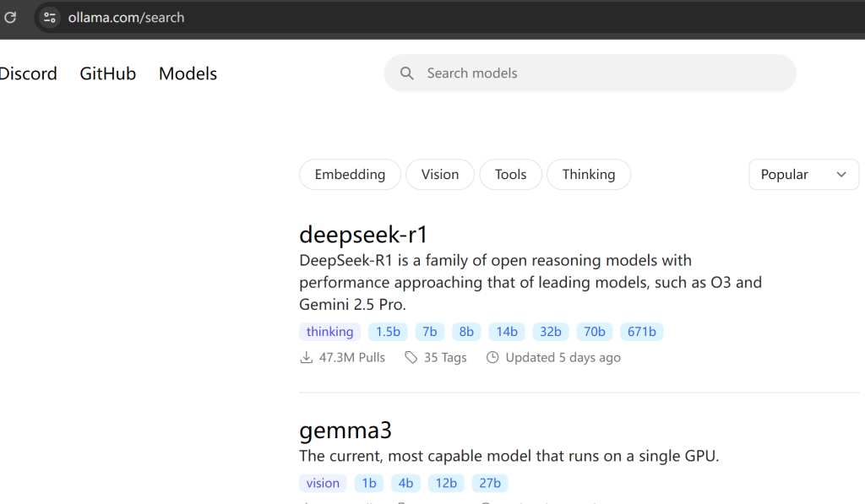Screen dimensions: 865x504
Task: Select the 32b size tag
Action: pyautogui.click(x=551, y=332)
